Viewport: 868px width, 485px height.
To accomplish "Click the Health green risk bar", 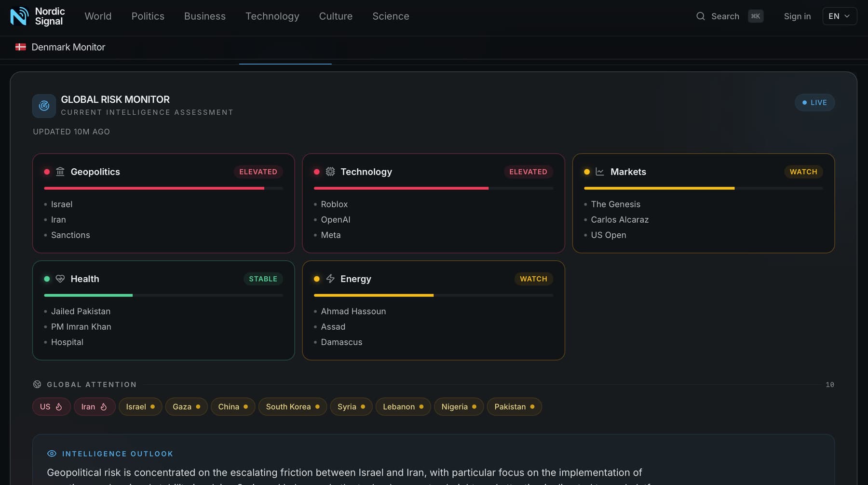I will 88,295.
